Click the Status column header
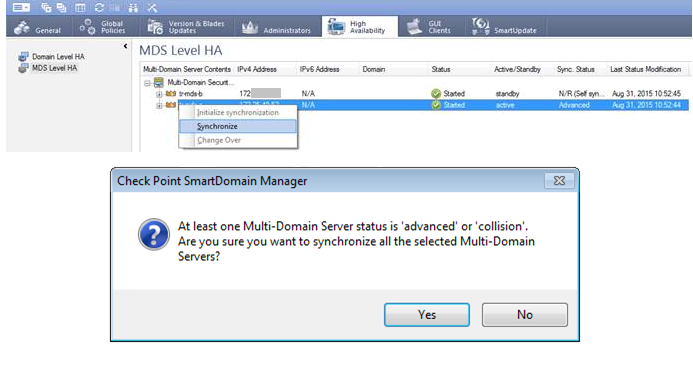693x367 pixels. (460, 69)
